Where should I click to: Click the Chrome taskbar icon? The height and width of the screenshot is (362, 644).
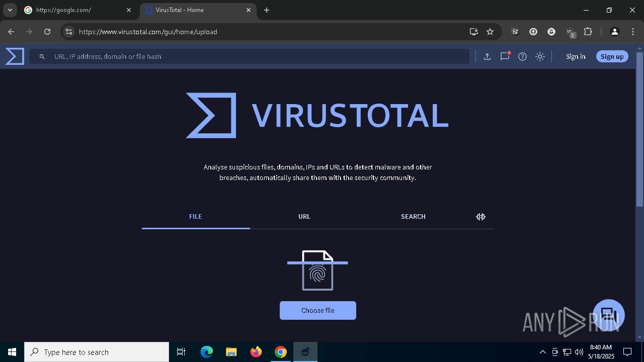(x=280, y=352)
